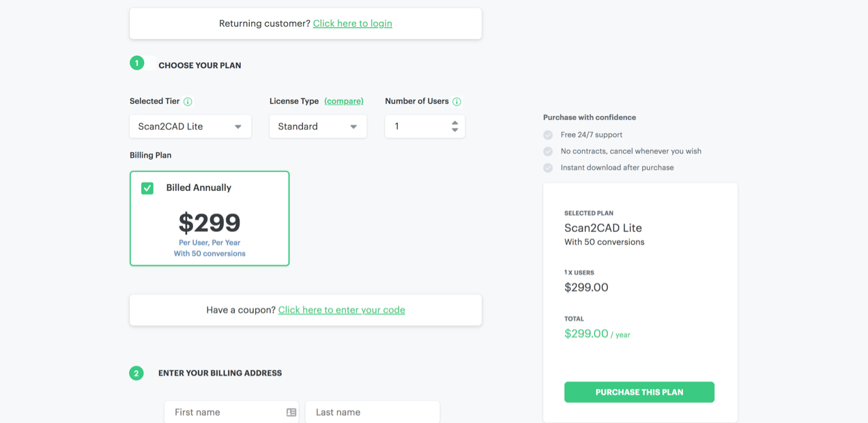Click the green checkmark in the Billed Annually box

click(x=147, y=188)
